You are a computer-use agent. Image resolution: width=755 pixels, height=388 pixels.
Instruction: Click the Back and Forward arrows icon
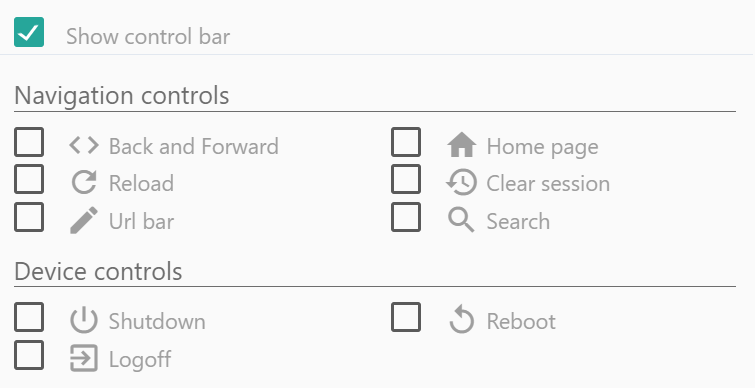point(84,145)
